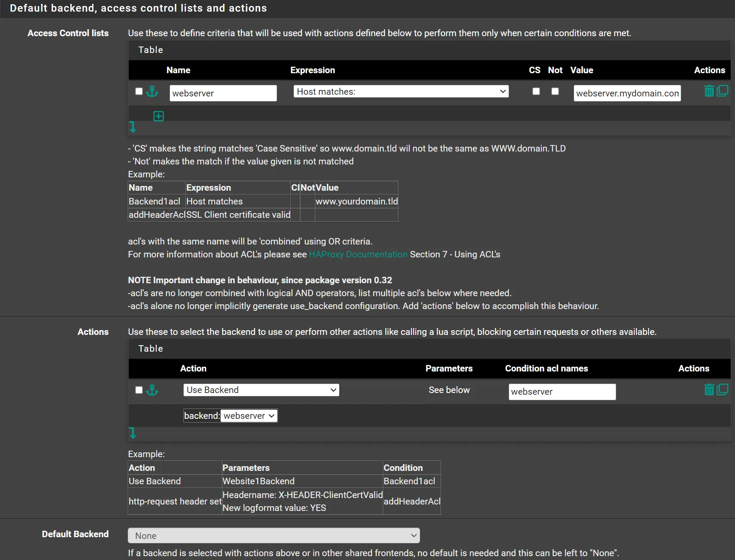Check the Use Backend action row checkbox

coord(139,390)
